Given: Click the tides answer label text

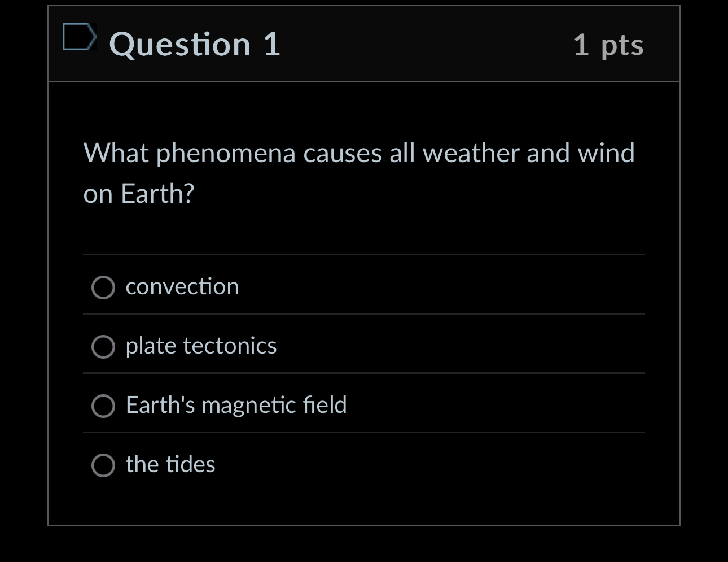Looking at the screenshot, I should pos(170,464).
